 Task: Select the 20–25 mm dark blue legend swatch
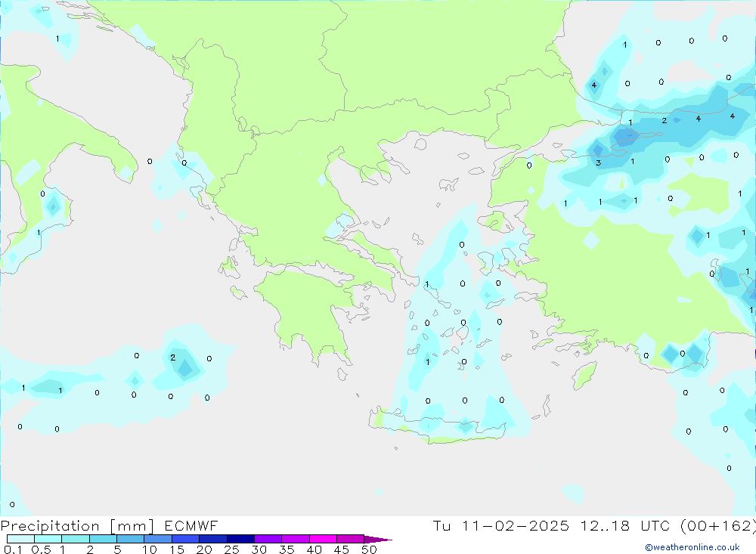click(x=212, y=539)
